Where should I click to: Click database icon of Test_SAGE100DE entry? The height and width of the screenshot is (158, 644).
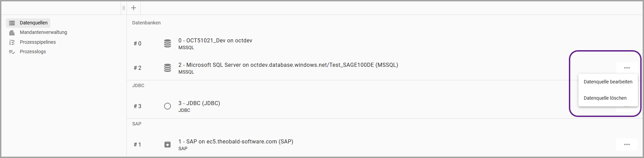click(x=168, y=68)
